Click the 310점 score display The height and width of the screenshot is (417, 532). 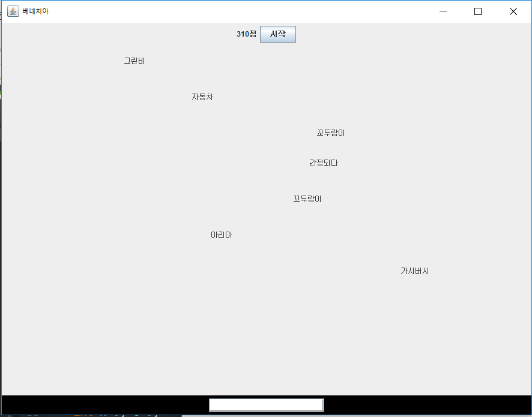(x=246, y=34)
